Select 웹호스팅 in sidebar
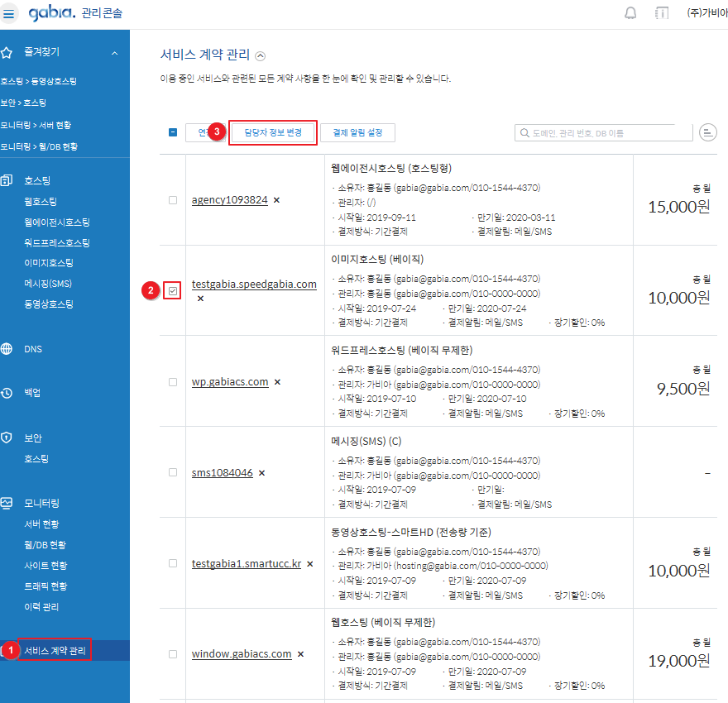This screenshot has width=728, height=703. coord(41,201)
